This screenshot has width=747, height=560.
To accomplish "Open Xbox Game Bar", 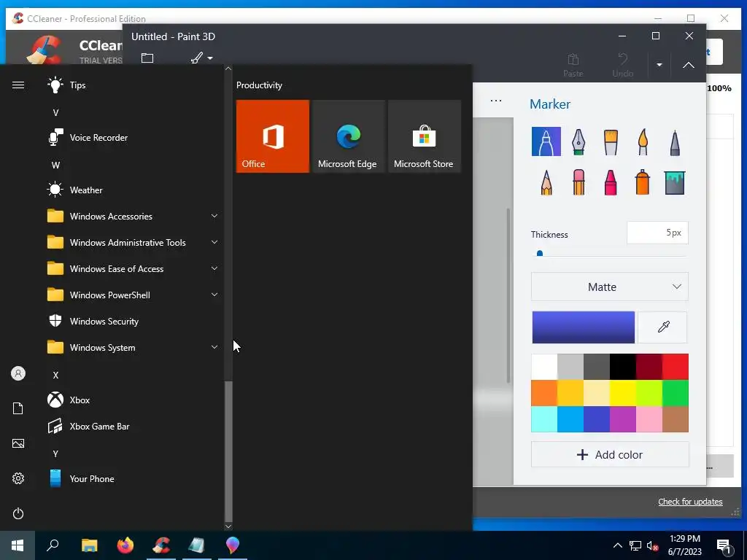I will [x=133, y=426].
